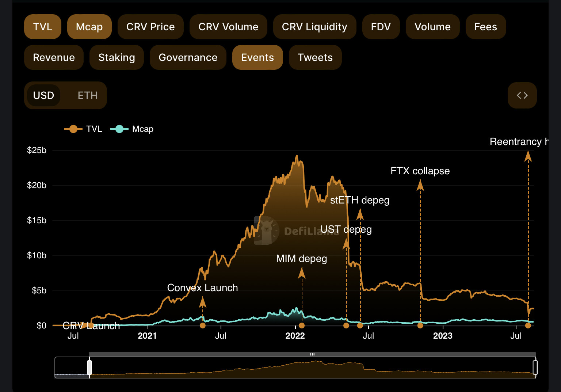This screenshot has height=392, width=561.
Task: Click the MIM depeg event dot
Action: [x=302, y=326]
